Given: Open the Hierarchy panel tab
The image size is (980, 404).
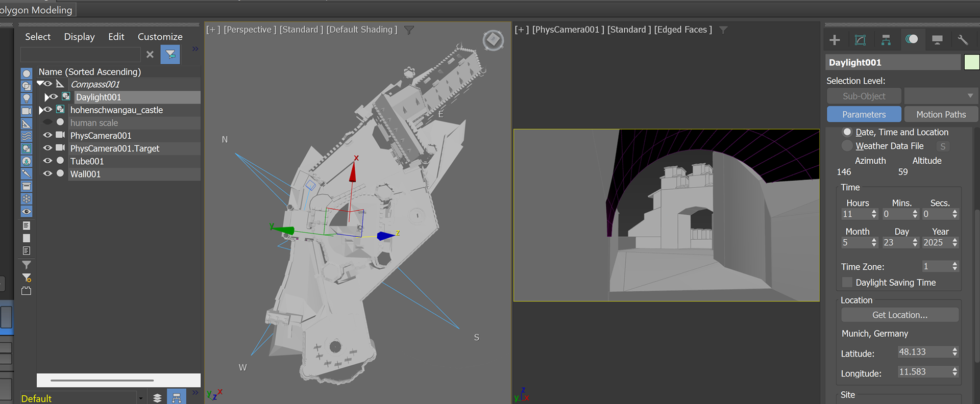Looking at the screenshot, I should [886, 40].
